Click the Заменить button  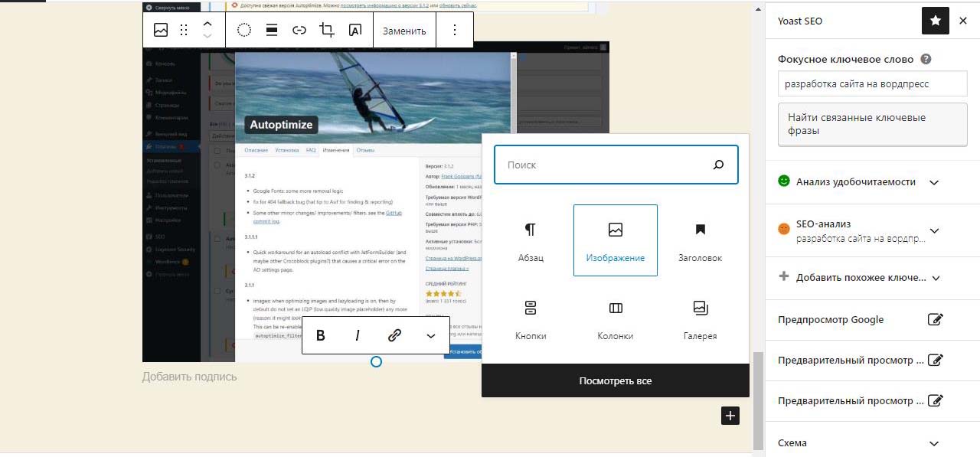click(404, 31)
